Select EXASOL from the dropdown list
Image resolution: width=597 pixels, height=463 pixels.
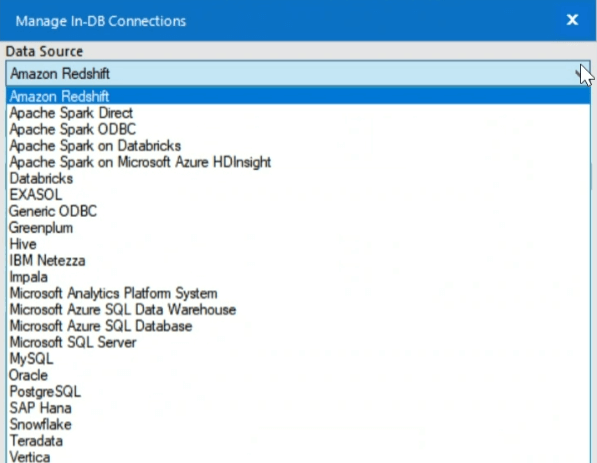coord(298,195)
